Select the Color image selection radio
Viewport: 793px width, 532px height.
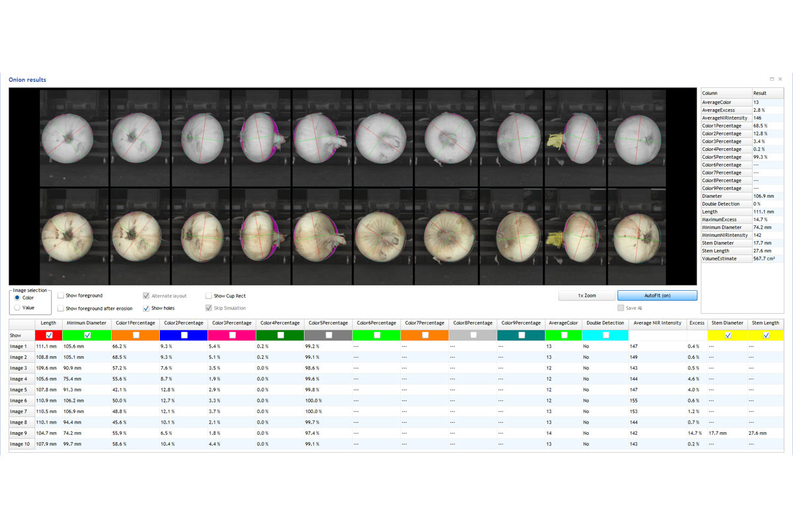(17, 297)
